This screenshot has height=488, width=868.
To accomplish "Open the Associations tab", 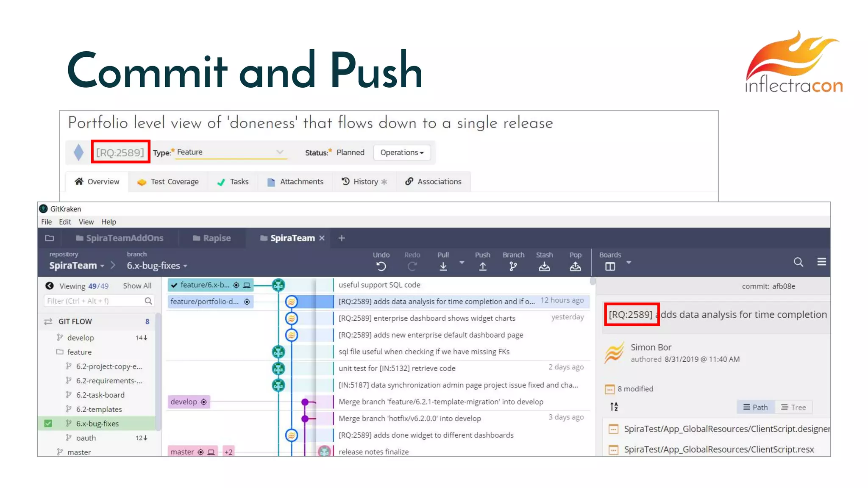I will (x=433, y=182).
